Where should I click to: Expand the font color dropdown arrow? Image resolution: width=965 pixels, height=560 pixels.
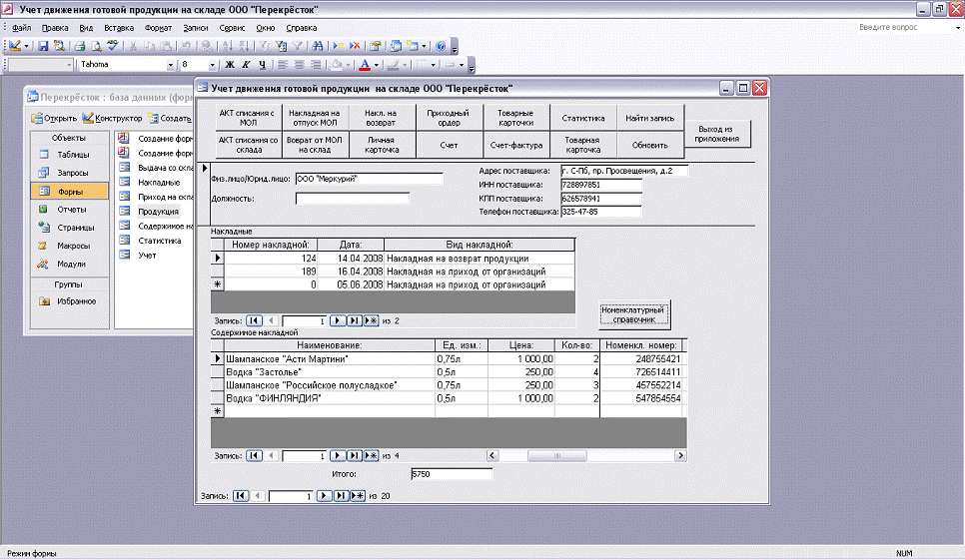(376, 65)
